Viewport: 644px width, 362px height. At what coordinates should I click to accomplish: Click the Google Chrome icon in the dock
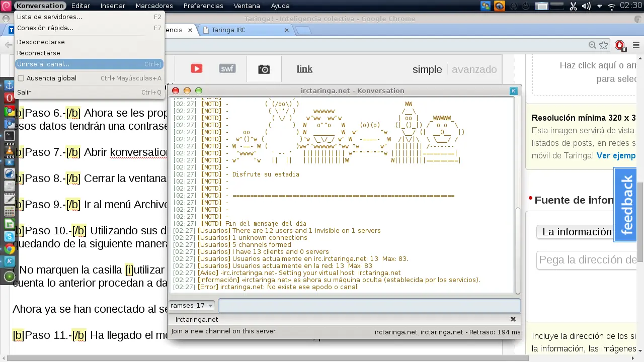pyautogui.click(x=9, y=249)
